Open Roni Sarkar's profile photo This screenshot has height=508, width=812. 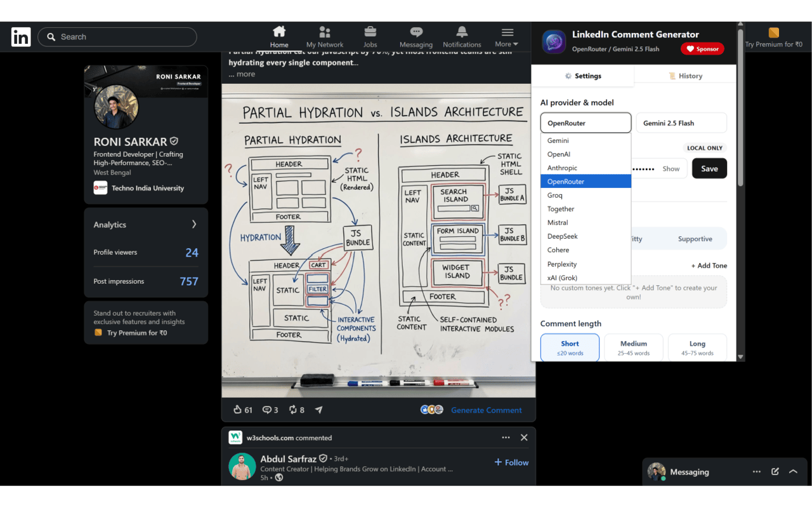[x=116, y=107]
